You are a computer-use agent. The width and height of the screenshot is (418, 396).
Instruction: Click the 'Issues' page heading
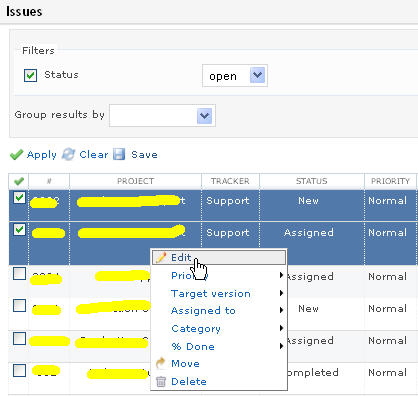click(x=24, y=11)
